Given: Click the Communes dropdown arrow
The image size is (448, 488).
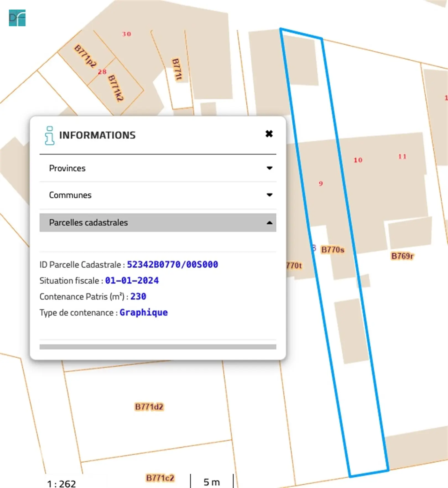Looking at the screenshot, I should point(269,195).
